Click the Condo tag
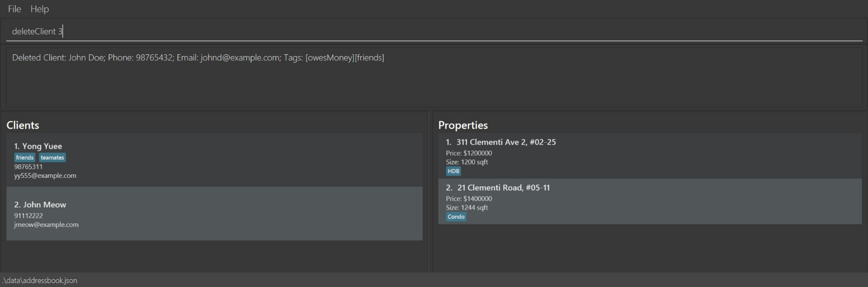 tap(456, 217)
